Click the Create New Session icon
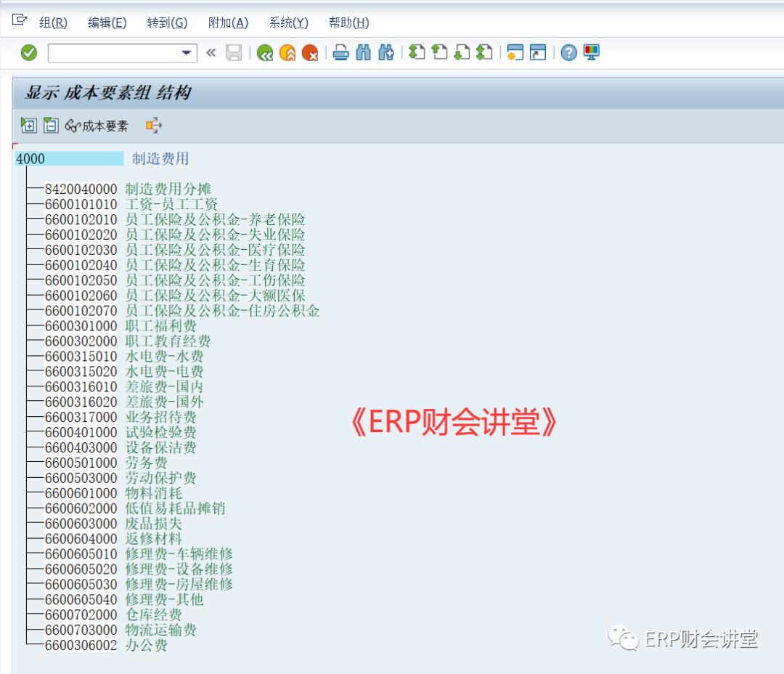The image size is (784, 674). coord(515,53)
